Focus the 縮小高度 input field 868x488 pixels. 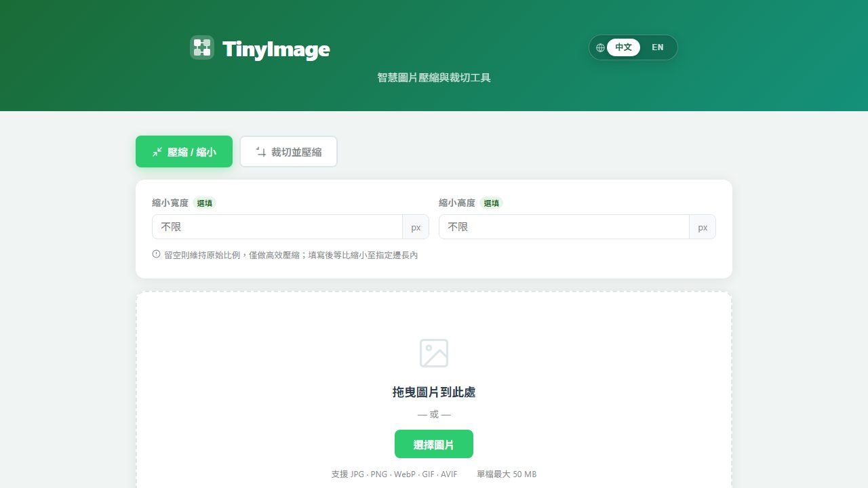point(564,227)
